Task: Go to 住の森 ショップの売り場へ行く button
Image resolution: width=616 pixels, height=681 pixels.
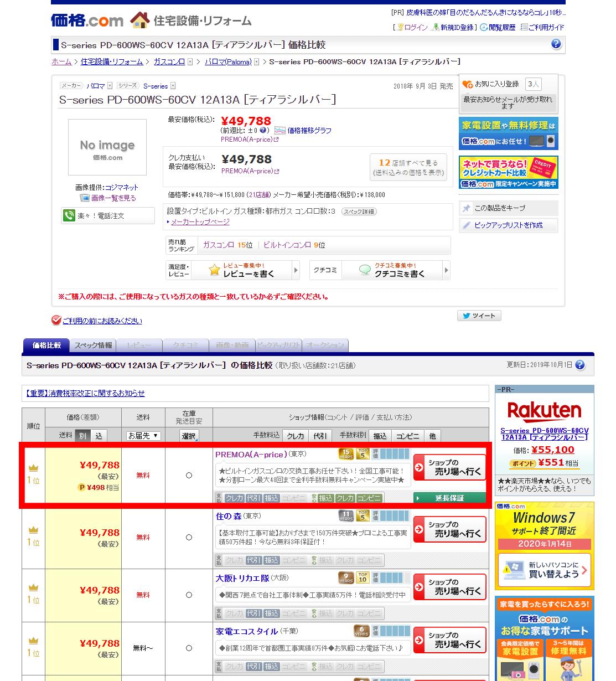Action: [449, 530]
